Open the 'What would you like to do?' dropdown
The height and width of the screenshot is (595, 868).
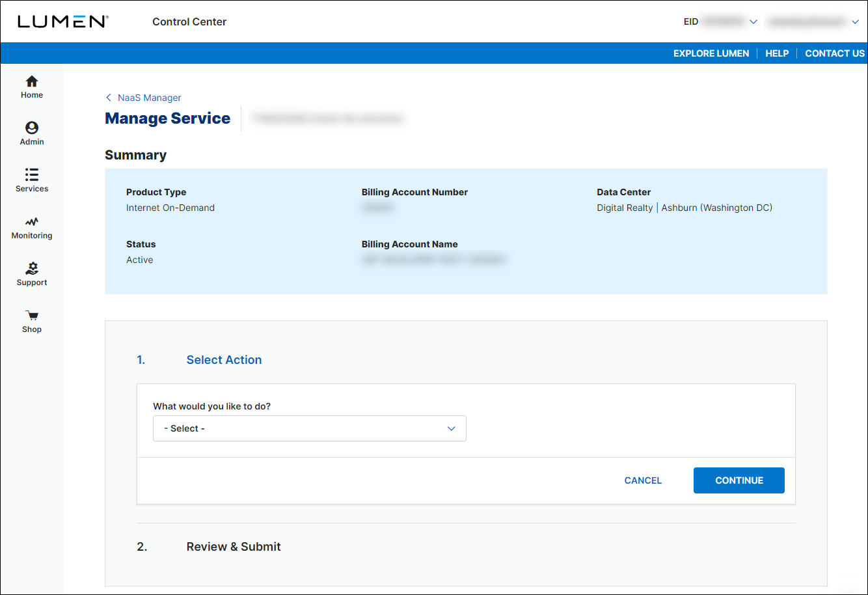tap(310, 428)
